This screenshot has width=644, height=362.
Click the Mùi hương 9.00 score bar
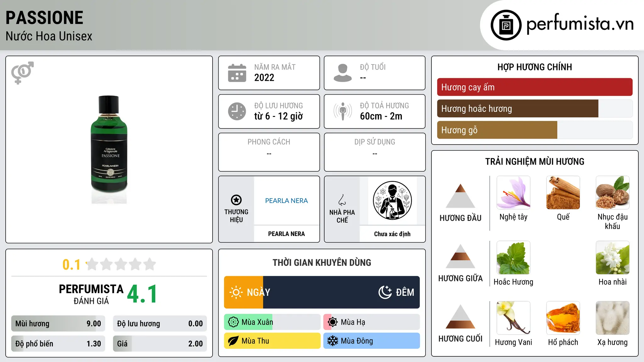(x=58, y=323)
